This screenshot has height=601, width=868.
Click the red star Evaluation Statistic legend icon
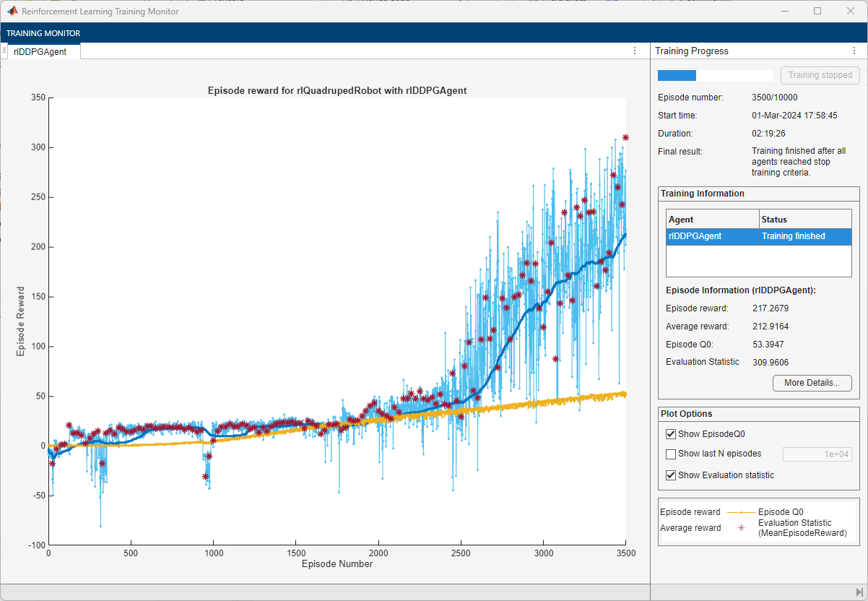click(739, 528)
